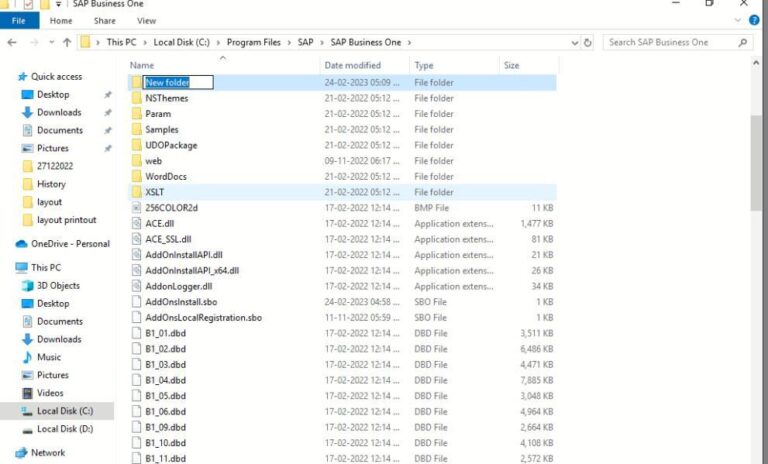768x464 pixels.
Task: Sort by the Size column header
Action: (x=511, y=65)
